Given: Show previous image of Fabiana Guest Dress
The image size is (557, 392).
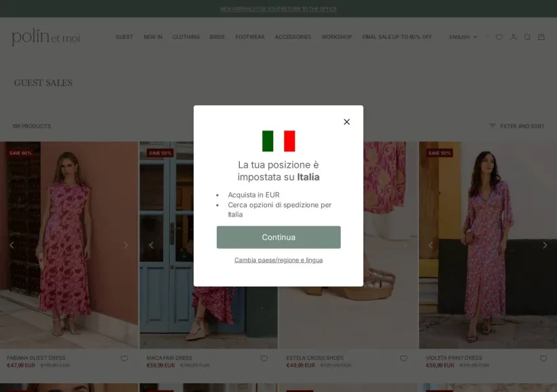Looking at the screenshot, I should click(12, 245).
